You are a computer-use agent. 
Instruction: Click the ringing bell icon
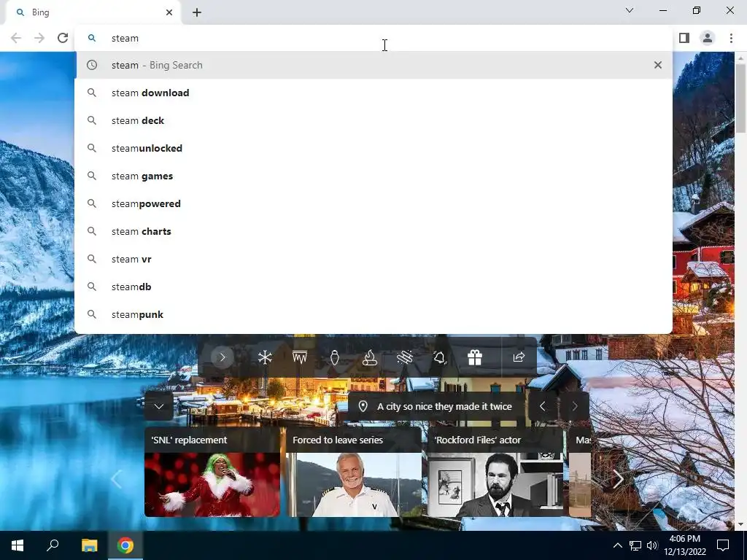pos(439,357)
